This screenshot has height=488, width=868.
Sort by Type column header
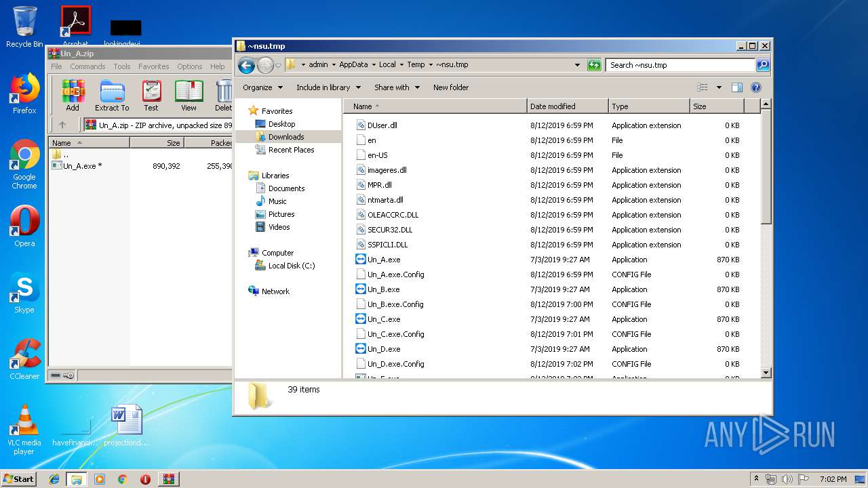(649, 106)
